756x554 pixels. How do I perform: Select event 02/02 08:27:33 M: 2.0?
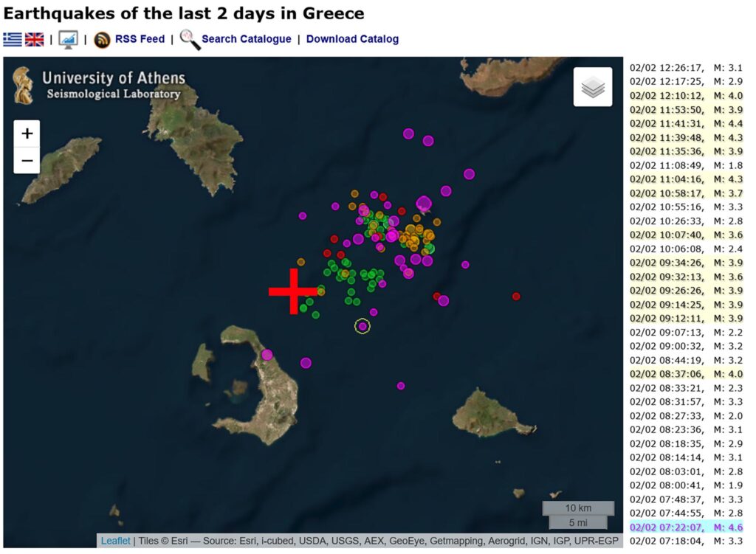686,416
